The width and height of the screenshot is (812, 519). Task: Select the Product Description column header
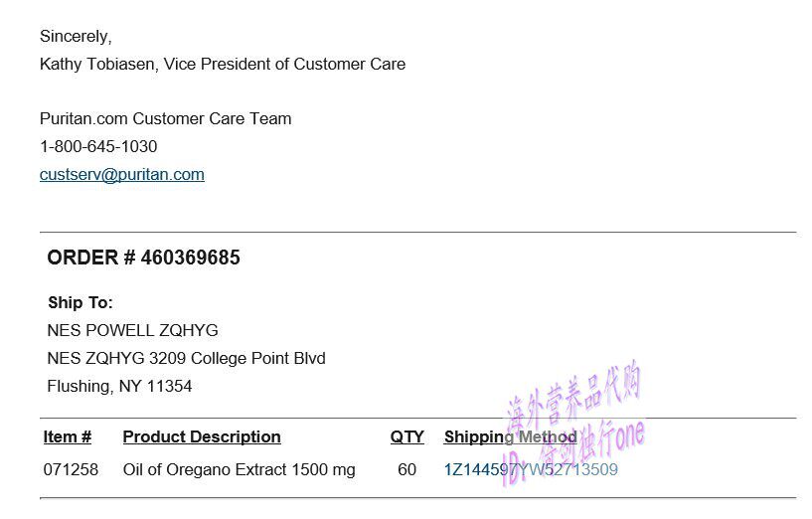(x=202, y=437)
